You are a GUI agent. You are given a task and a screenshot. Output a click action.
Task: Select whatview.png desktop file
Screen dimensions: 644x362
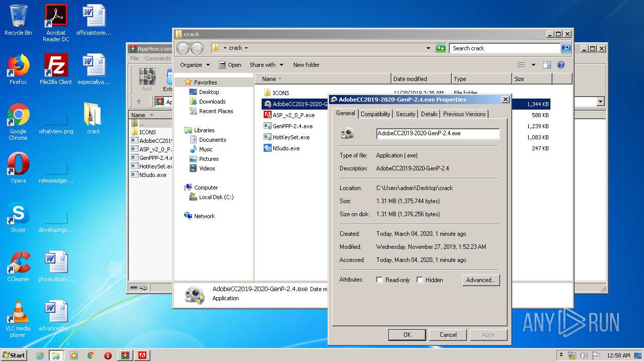56,123
